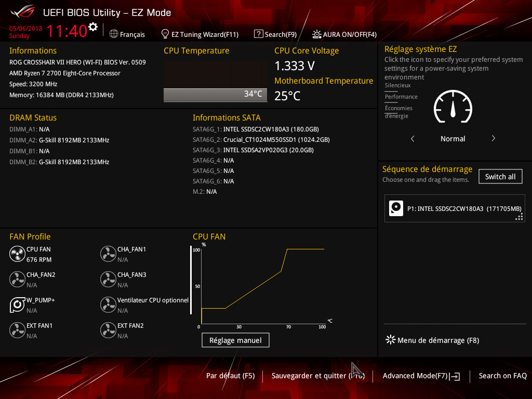Click the gear icon beside the clock
Viewport: 532px width, 399px height.
tap(93, 27)
